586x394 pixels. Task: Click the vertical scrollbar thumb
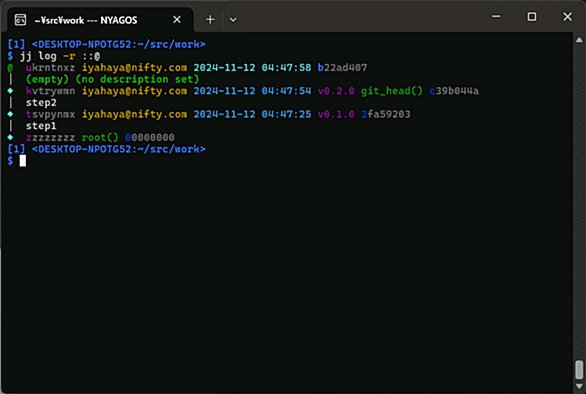click(x=579, y=370)
